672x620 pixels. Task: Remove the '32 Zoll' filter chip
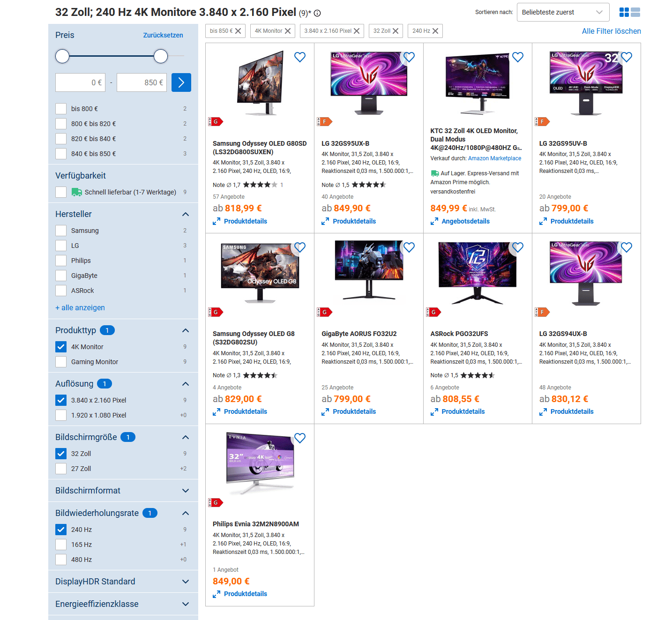coord(396,31)
